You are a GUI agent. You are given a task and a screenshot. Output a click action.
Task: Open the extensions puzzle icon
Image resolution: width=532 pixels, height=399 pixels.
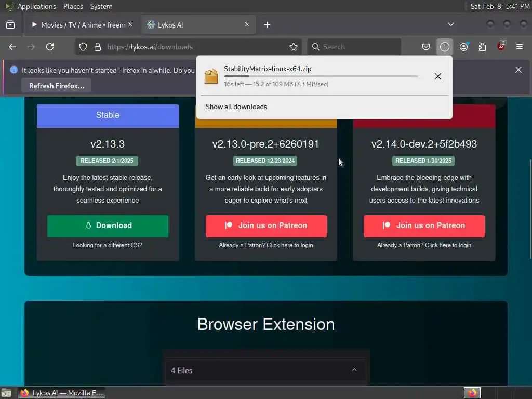[482, 47]
